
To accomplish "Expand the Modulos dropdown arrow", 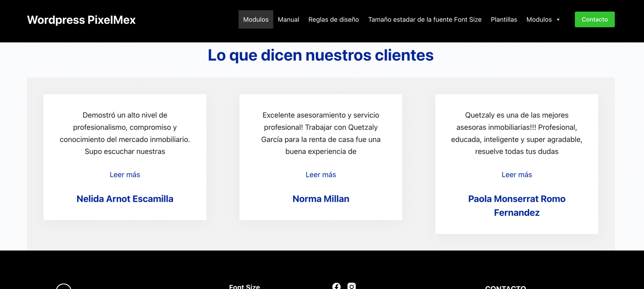I will coord(558,20).
